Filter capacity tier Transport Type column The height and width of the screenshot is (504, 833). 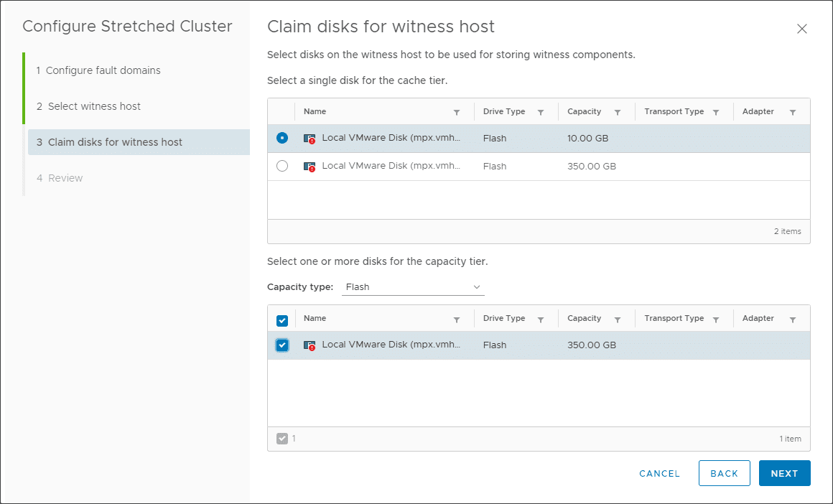click(x=716, y=319)
